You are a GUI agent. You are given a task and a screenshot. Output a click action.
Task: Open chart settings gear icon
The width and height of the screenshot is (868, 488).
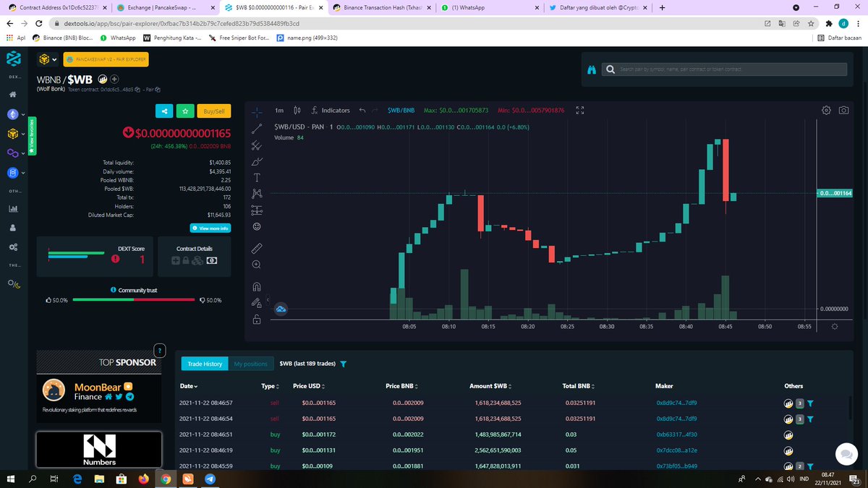[826, 111]
